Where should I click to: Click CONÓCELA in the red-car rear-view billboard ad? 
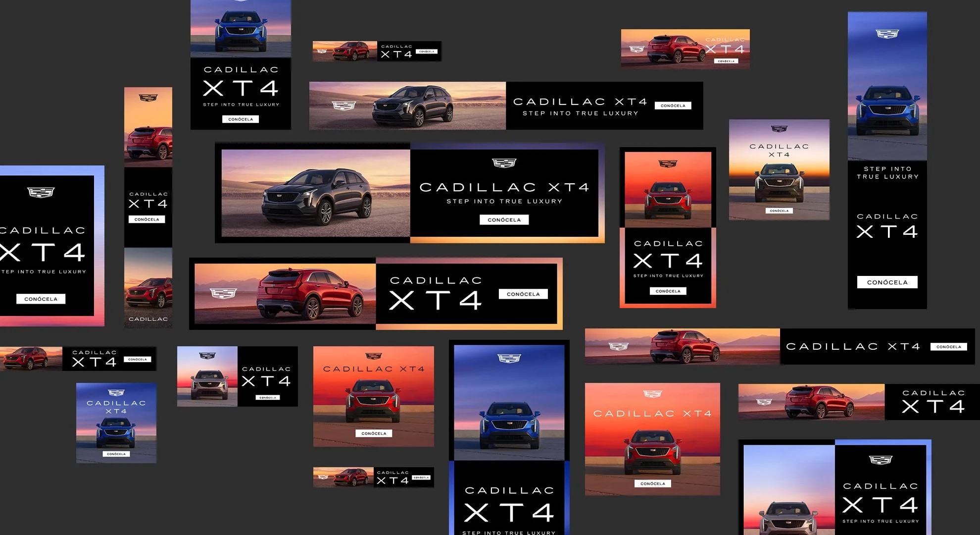(523, 294)
